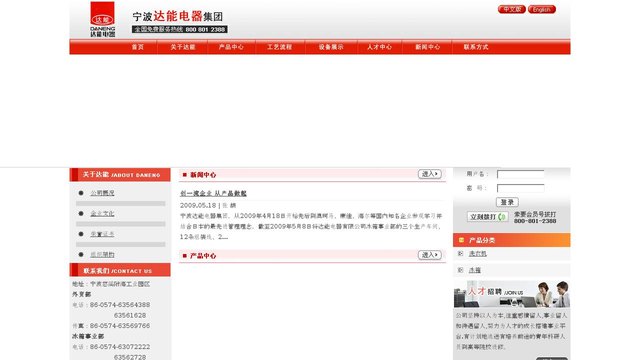640x360 pixels.
Task: Open 首页 home in red navigation bar
Action: (138, 47)
